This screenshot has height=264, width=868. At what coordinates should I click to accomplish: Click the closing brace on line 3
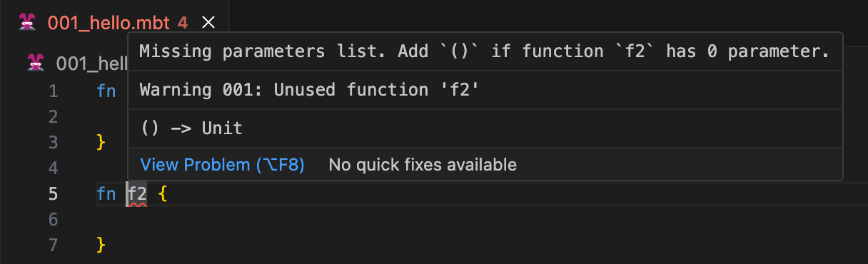coord(101,142)
